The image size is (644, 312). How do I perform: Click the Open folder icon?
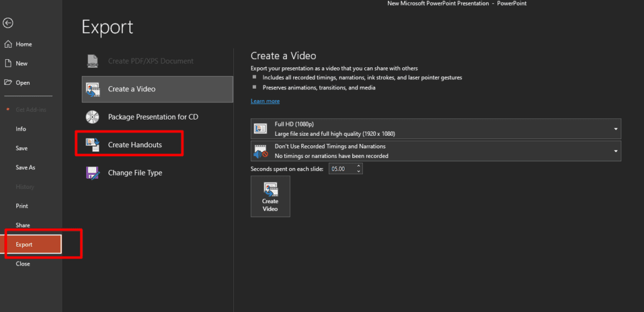click(x=8, y=82)
